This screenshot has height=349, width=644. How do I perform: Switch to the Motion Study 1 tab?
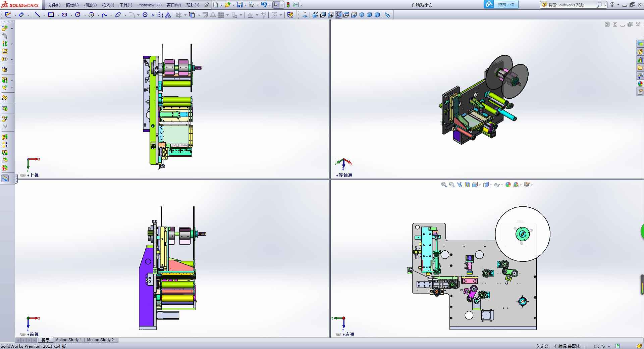point(68,340)
